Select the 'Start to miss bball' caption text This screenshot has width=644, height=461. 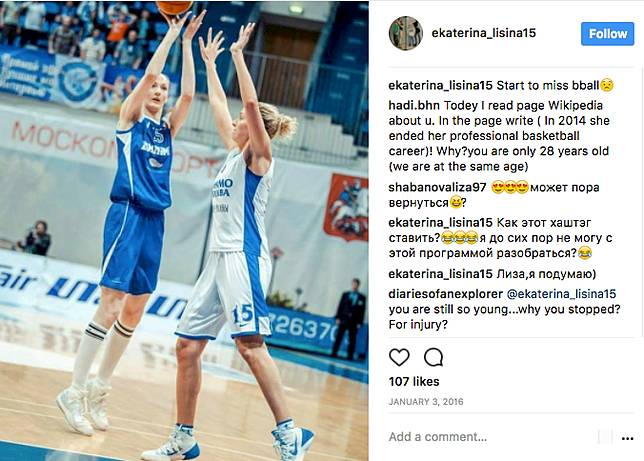point(548,85)
